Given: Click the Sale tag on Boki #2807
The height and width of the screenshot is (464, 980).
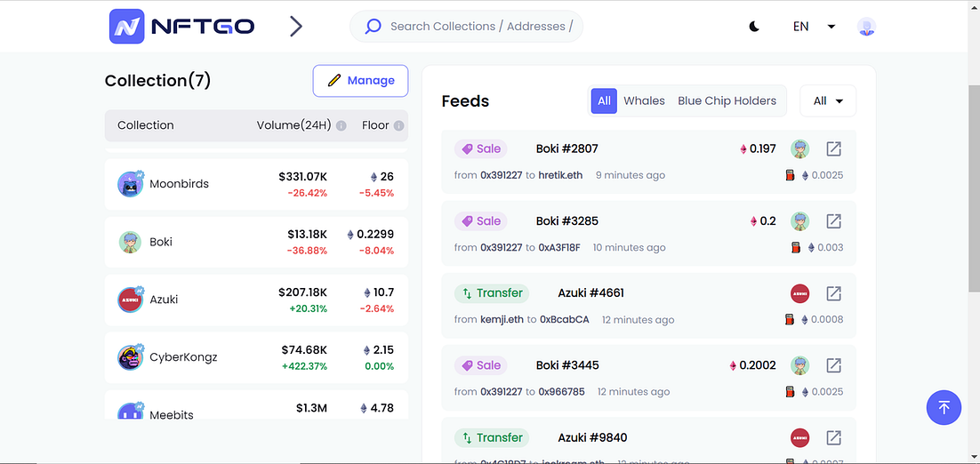Looking at the screenshot, I should point(480,148).
